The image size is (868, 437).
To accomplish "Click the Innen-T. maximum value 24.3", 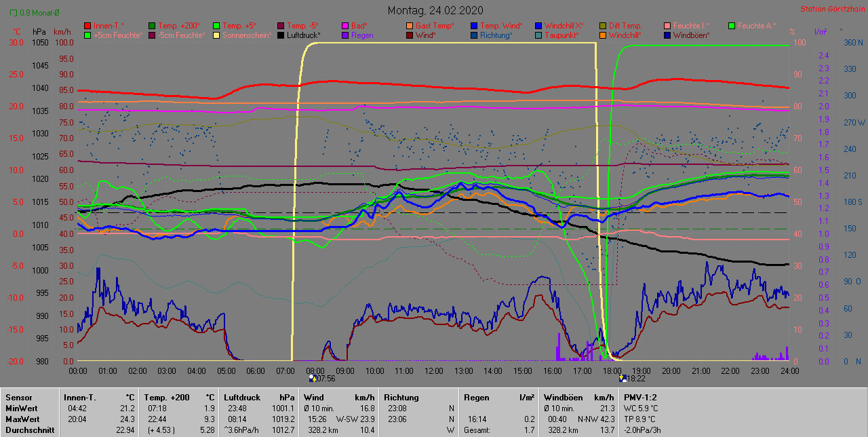I will tap(127, 419).
